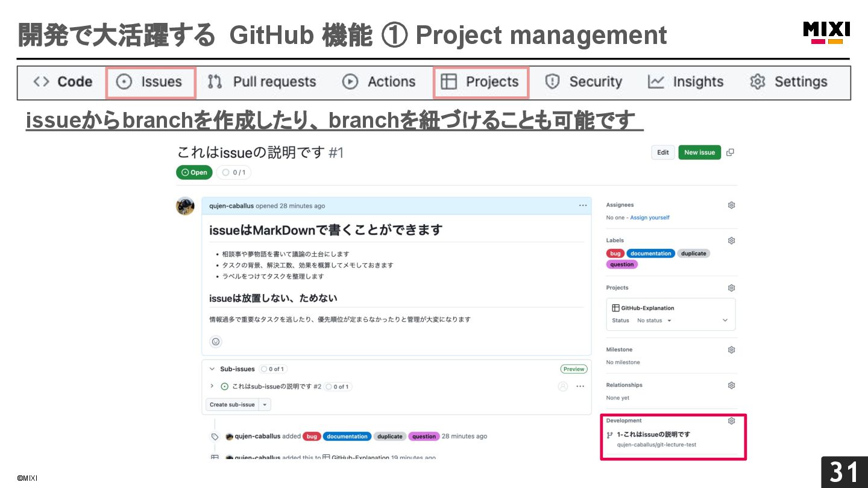Assign sub-issue via person icon
The height and width of the screenshot is (488, 868).
563,387
